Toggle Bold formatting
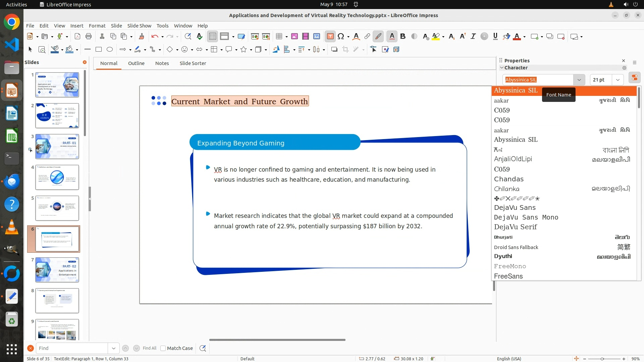The height and width of the screenshot is (362, 644). pos(403,37)
